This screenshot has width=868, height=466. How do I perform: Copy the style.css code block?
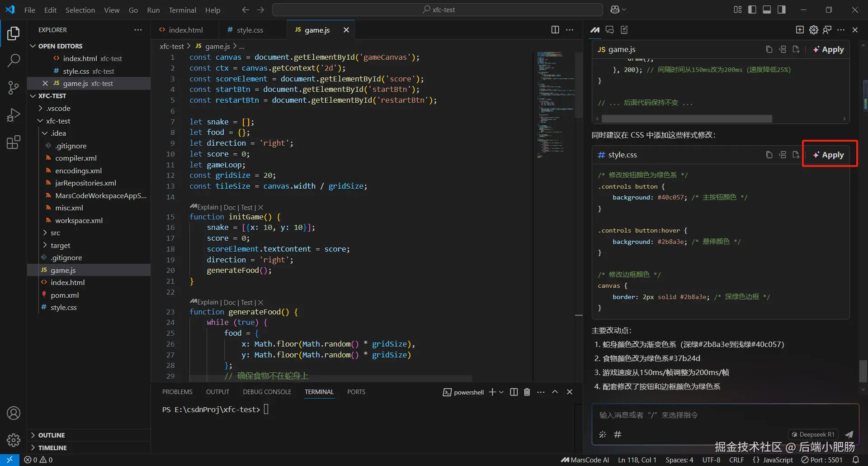[x=769, y=155]
